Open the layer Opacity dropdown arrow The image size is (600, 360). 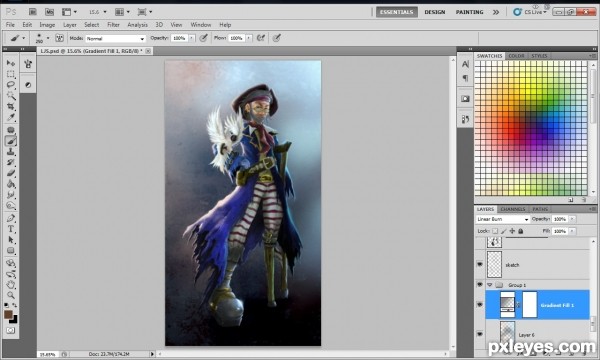(572, 219)
